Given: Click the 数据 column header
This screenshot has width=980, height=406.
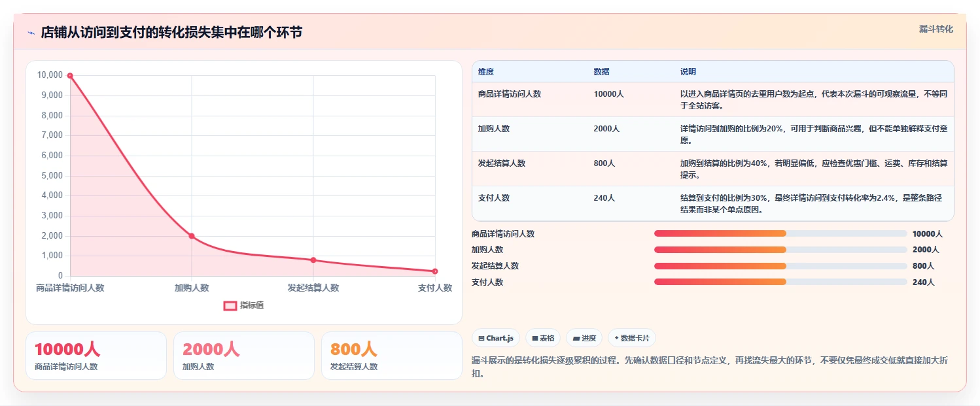Looking at the screenshot, I should tap(602, 72).
